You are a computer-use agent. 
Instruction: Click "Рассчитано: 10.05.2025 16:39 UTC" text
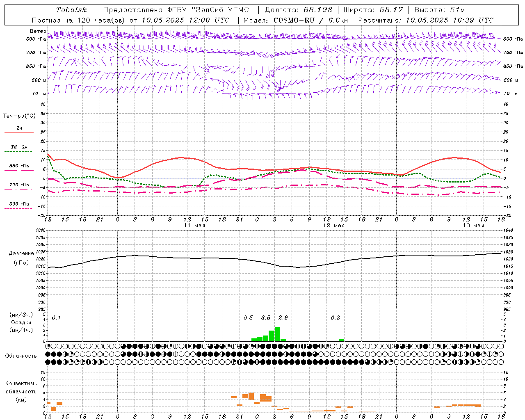(426, 20)
